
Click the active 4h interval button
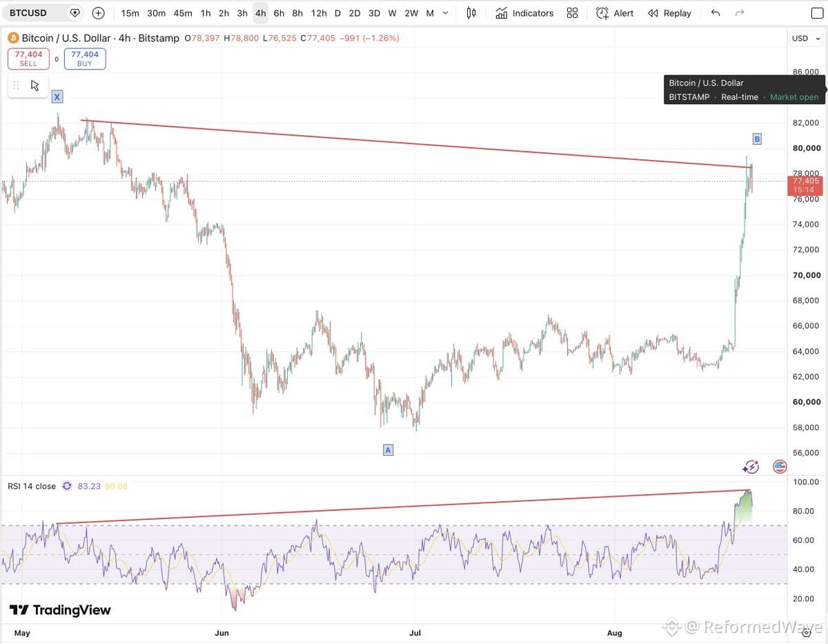(260, 13)
